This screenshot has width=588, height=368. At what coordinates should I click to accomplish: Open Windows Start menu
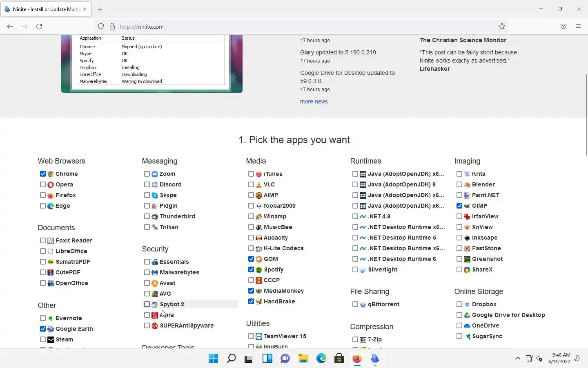(x=213, y=359)
